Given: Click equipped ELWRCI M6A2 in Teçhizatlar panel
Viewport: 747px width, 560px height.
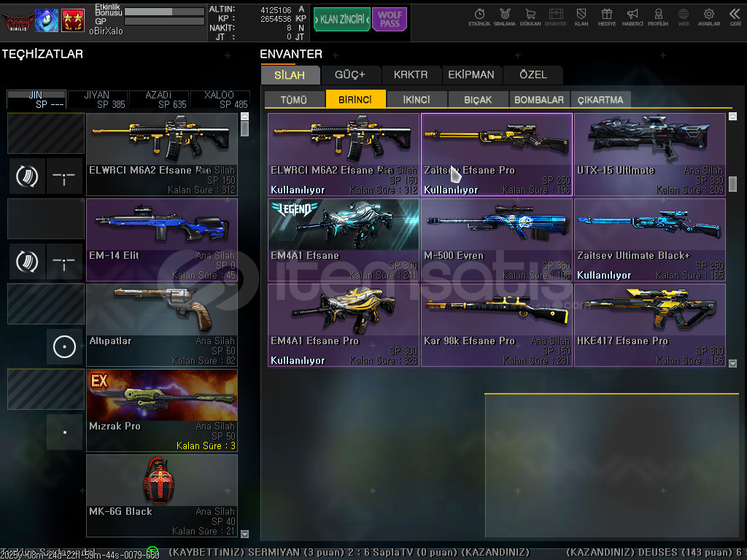Looking at the screenshot, I should [x=162, y=155].
